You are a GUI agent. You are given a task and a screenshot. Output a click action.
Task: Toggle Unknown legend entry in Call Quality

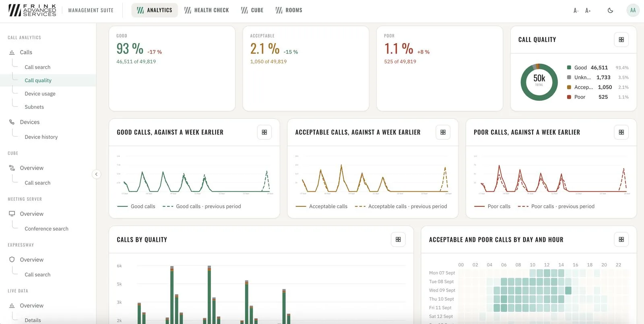click(598, 77)
